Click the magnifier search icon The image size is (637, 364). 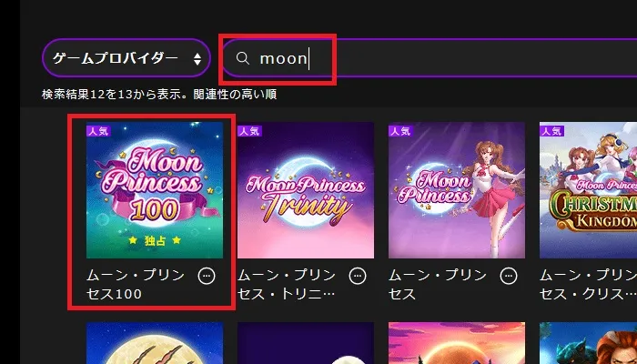pyautogui.click(x=243, y=58)
